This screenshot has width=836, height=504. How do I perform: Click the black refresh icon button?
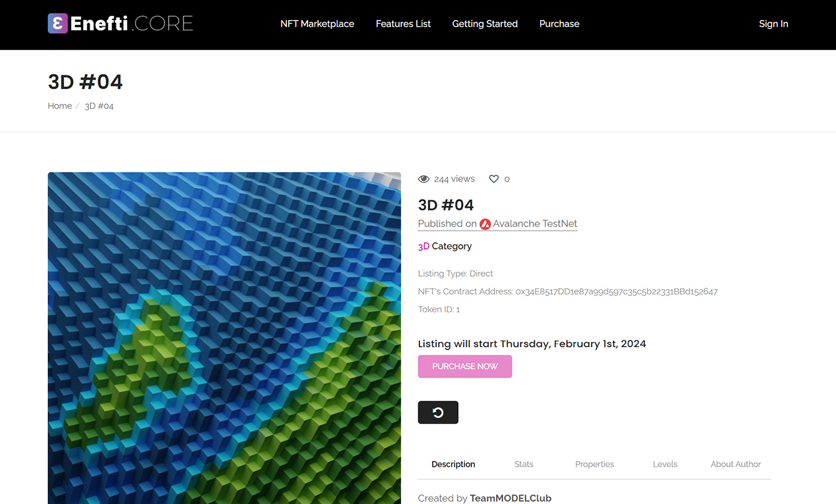click(x=438, y=413)
